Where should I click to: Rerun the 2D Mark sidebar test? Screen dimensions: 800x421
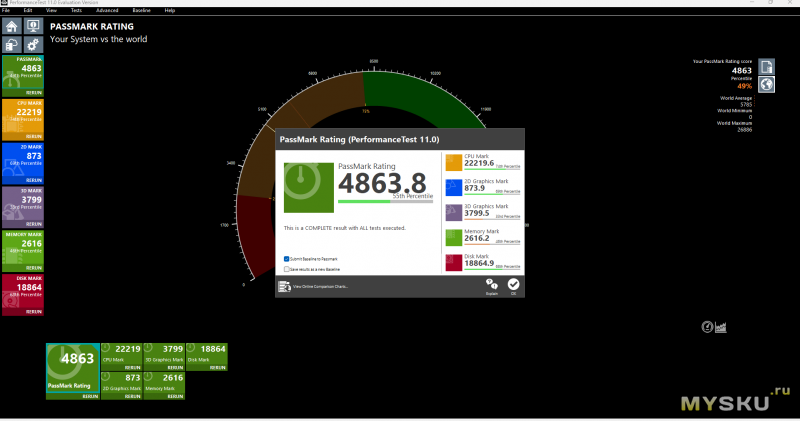[x=34, y=181]
